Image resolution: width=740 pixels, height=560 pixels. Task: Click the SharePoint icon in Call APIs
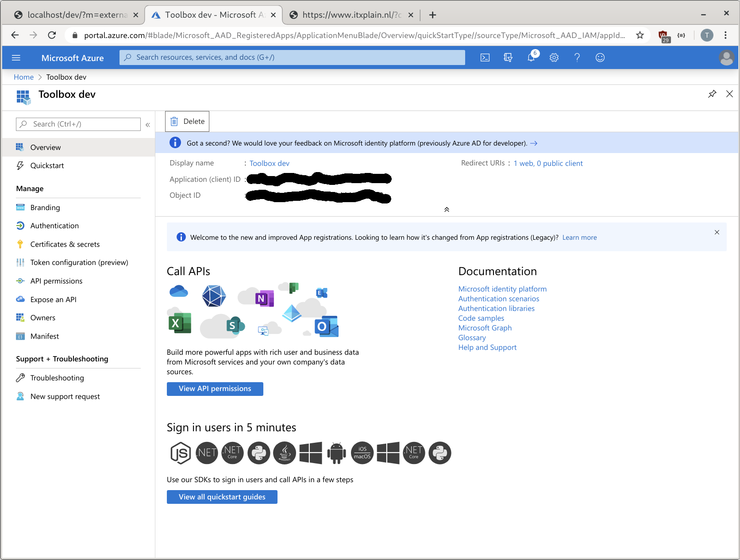click(x=235, y=326)
